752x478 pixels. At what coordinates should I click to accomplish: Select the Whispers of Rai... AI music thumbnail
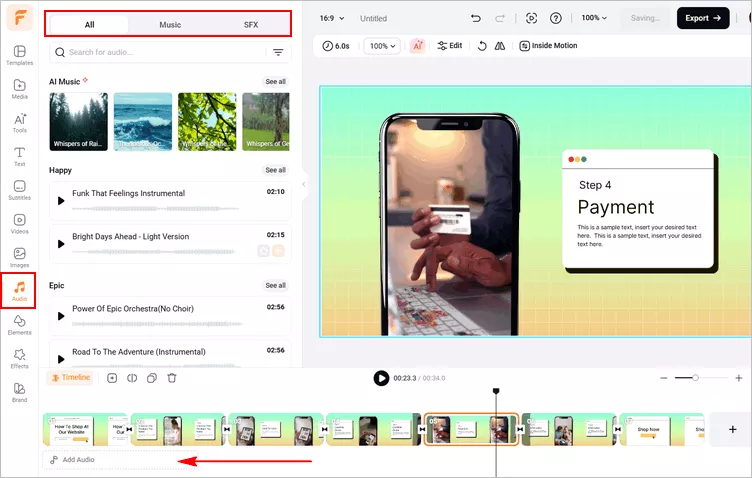click(79, 122)
